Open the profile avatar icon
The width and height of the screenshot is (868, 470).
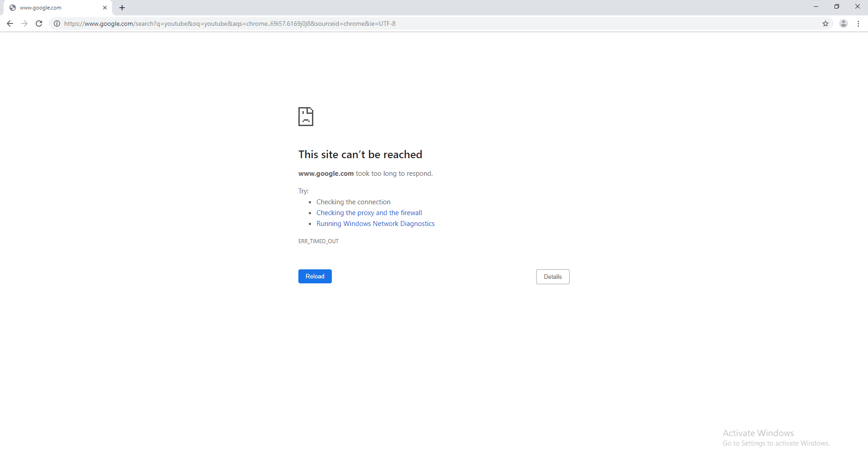844,23
